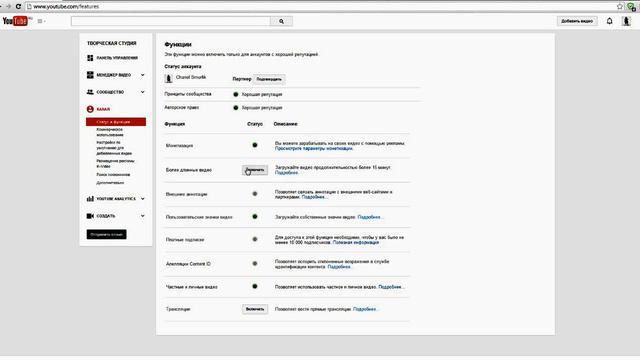640x360 pixels.
Task: Click green dot for Принципы сообщества
Action: [x=236, y=94]
